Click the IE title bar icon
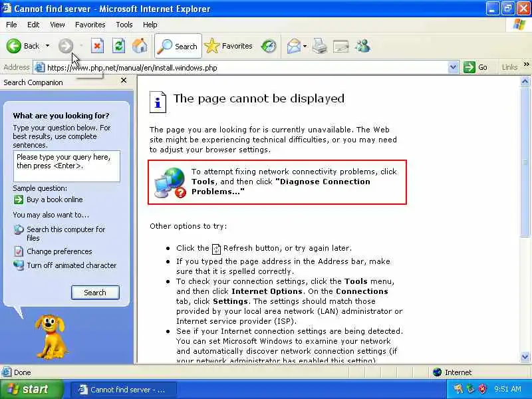 tap(7, 8)
